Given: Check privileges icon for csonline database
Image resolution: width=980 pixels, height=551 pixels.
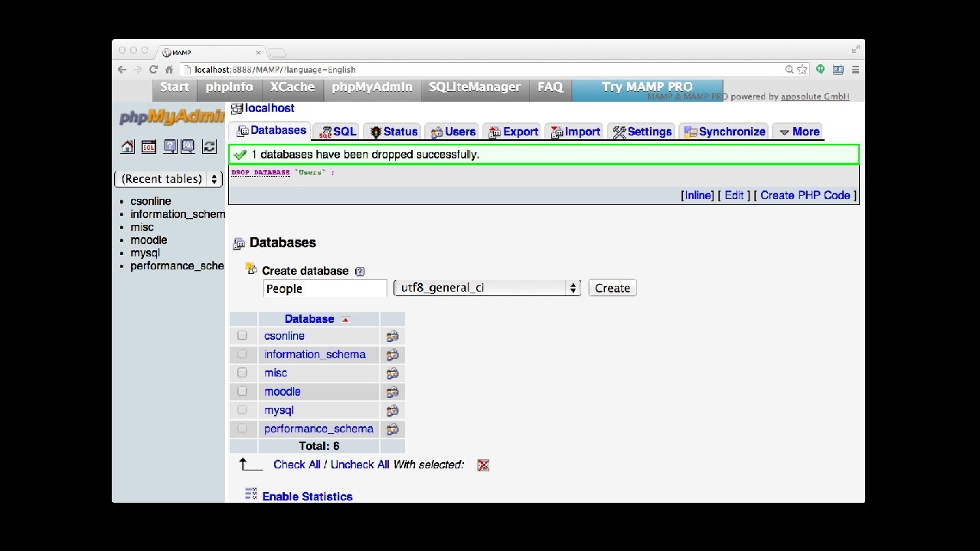Looking at the screenshot, I should point(392,336).
